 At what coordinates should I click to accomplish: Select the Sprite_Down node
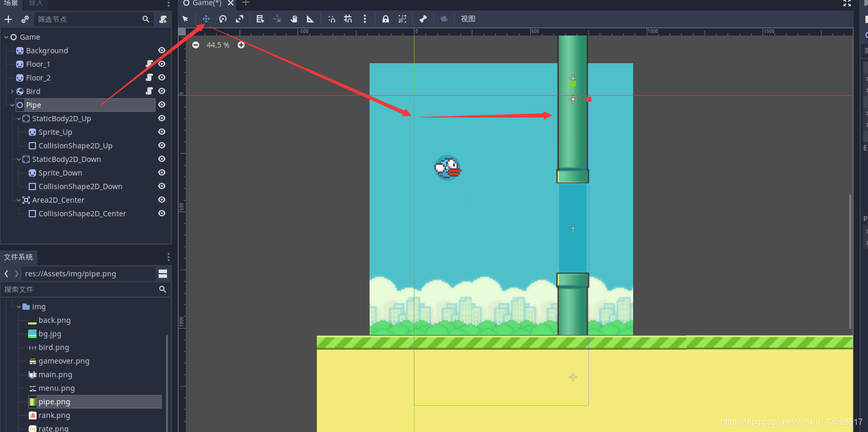60,173
